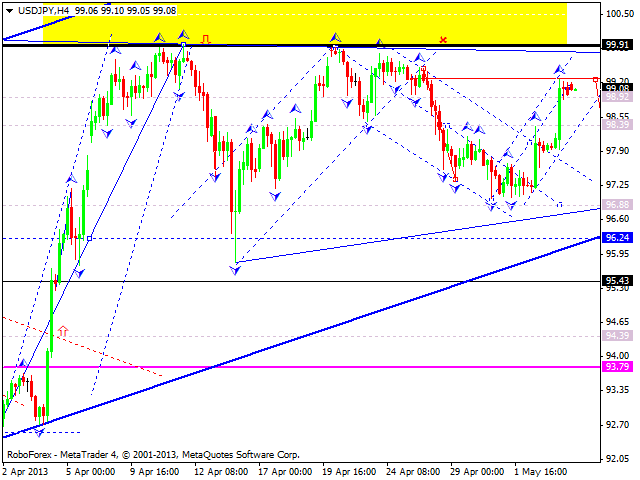Screen dimensions: 640x480
Task: Click the black 99.91 price label
Action: click(617, 45)
